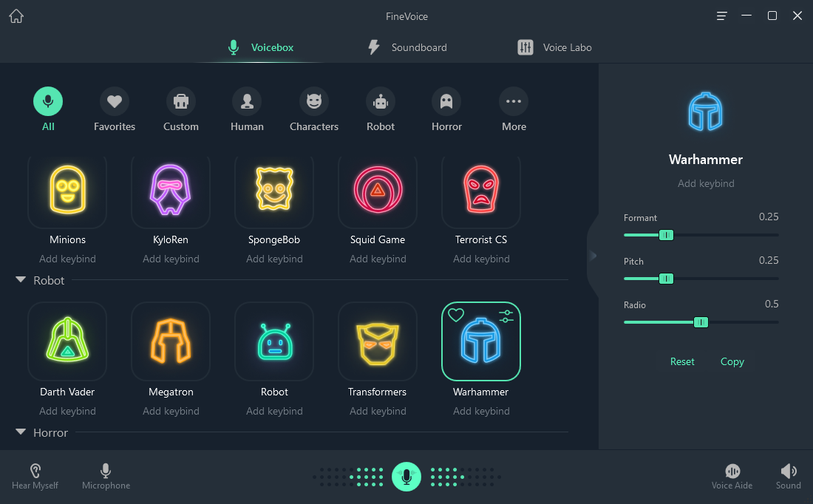
Task: Collapse the Horror section
Action: click(x=21, y=432)
